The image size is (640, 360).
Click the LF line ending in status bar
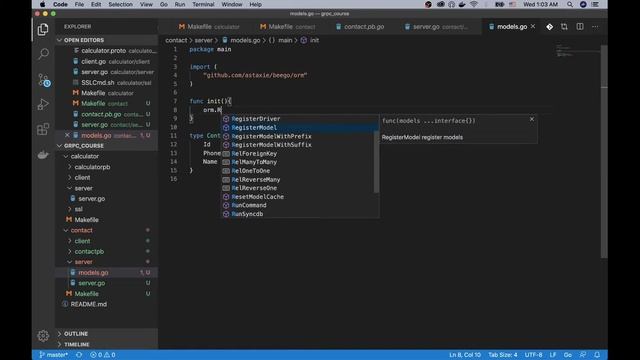553,355
